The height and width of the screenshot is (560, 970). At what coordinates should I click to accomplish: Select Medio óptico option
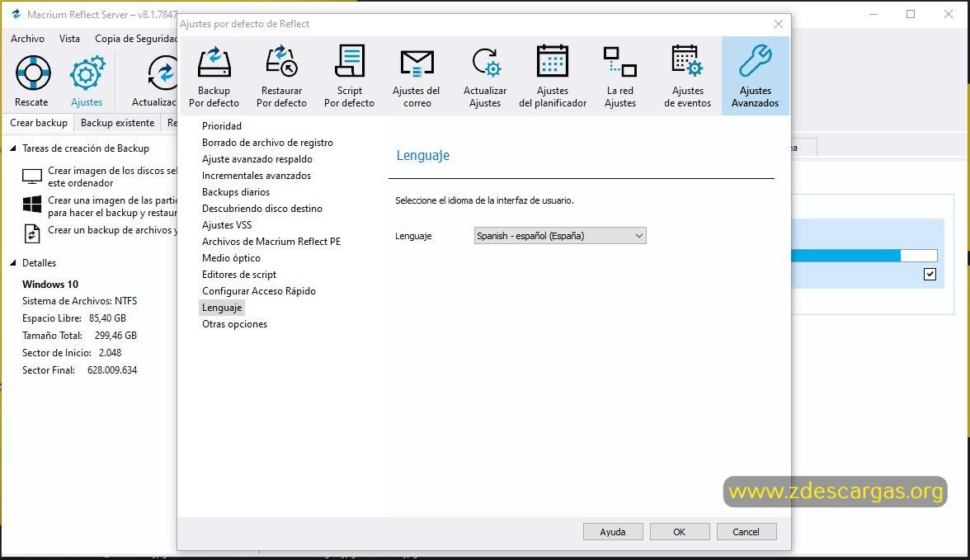coord(231,258)
